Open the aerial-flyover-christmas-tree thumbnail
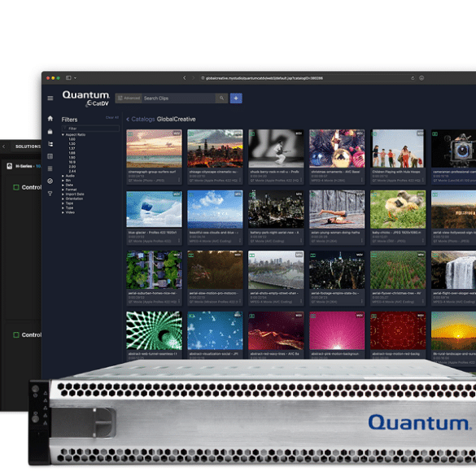Screen dimensions: 476x476 tap(398, 270)
